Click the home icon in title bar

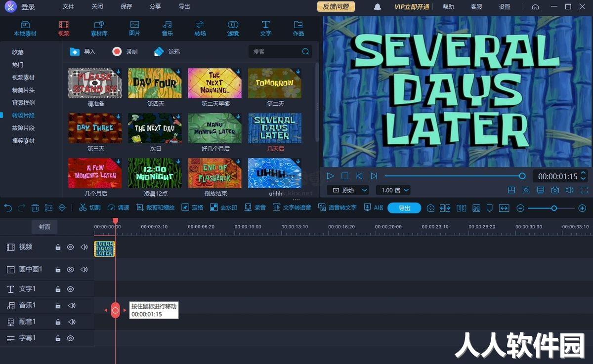coord(535,7)
